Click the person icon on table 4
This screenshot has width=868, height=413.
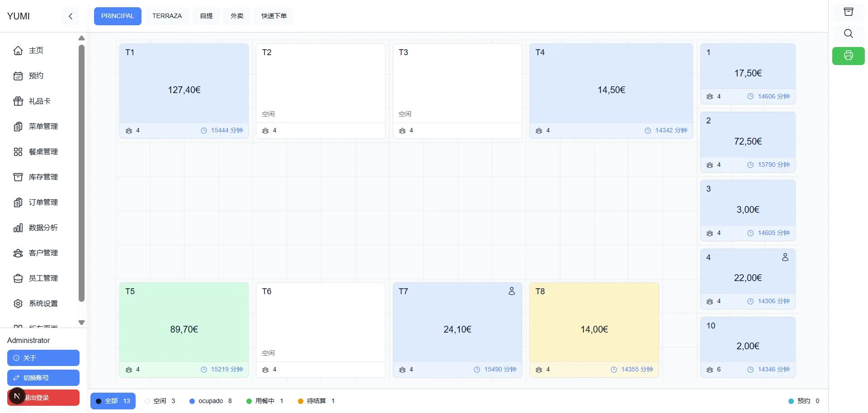click(785, 257)
